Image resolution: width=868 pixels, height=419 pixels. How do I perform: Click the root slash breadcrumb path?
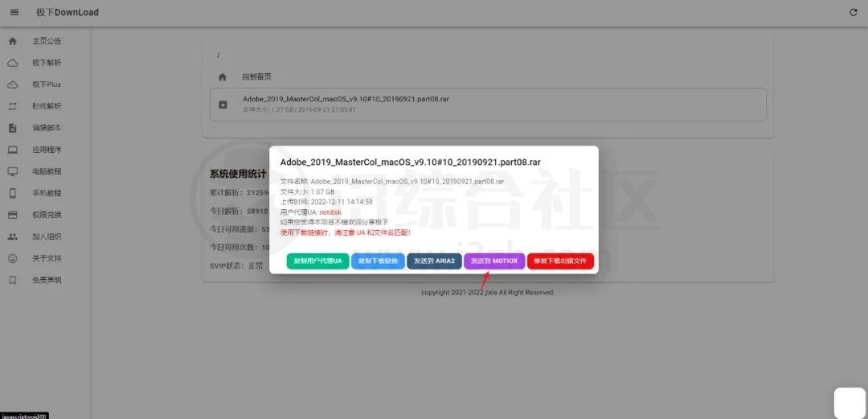point(219,55)
